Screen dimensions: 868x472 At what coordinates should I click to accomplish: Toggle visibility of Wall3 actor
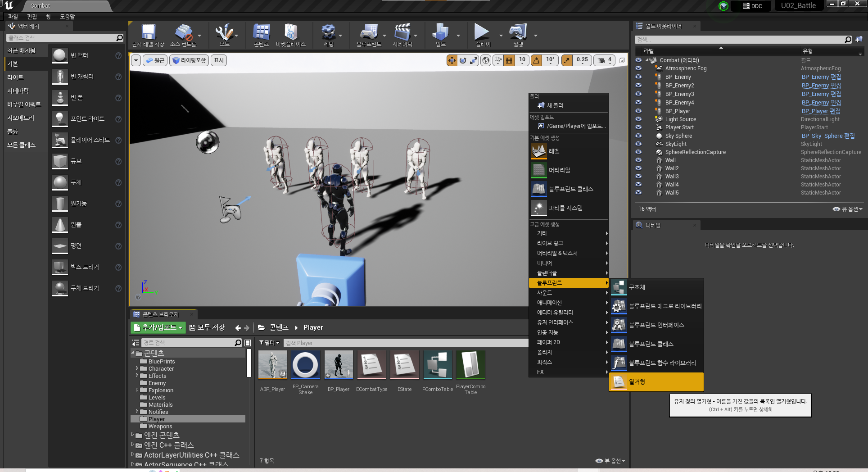pyautogui.click(x=638, y=176)
